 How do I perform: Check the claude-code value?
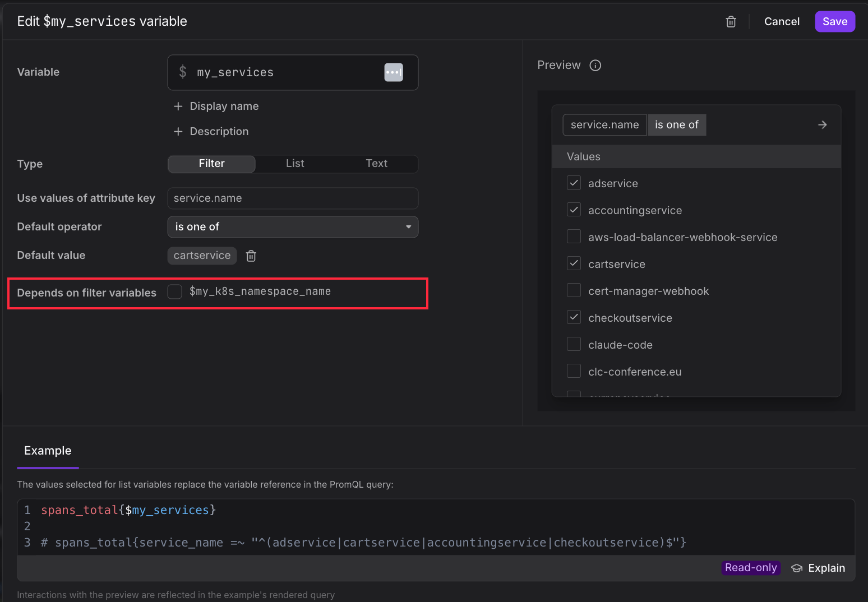pos(574,345)
